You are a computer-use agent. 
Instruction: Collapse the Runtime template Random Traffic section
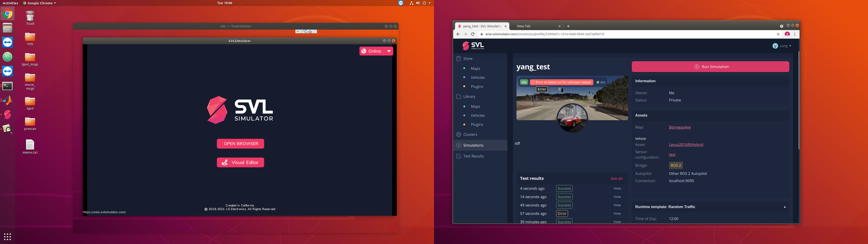pyautogui.click(x=785, y=206)
